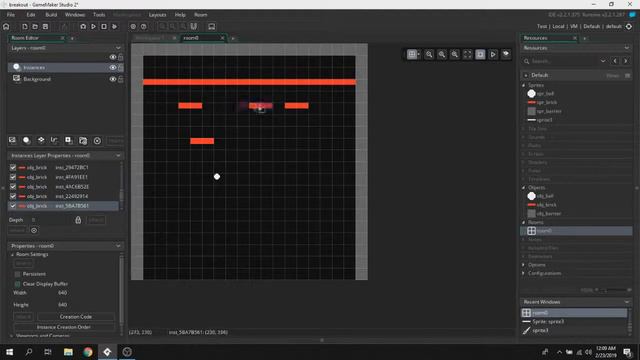The width and height of the screenshot is (640, 360).
Task: Collapse the Instances Layer Properties panel
Action: pyautogui.click(x=118, y=156)
